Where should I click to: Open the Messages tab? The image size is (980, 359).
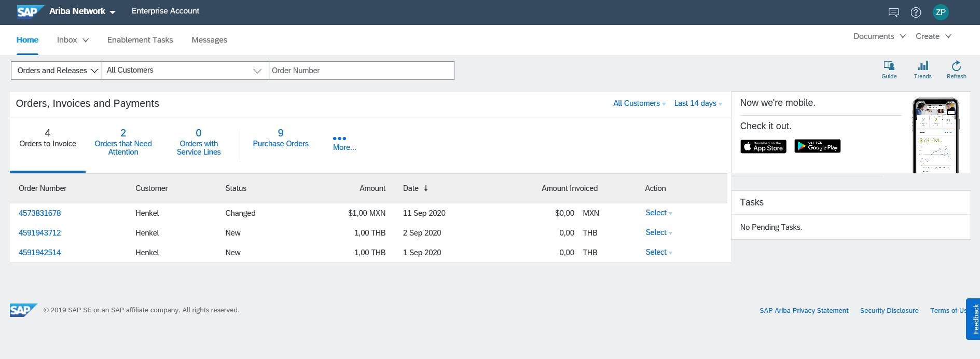click(209, 40)
